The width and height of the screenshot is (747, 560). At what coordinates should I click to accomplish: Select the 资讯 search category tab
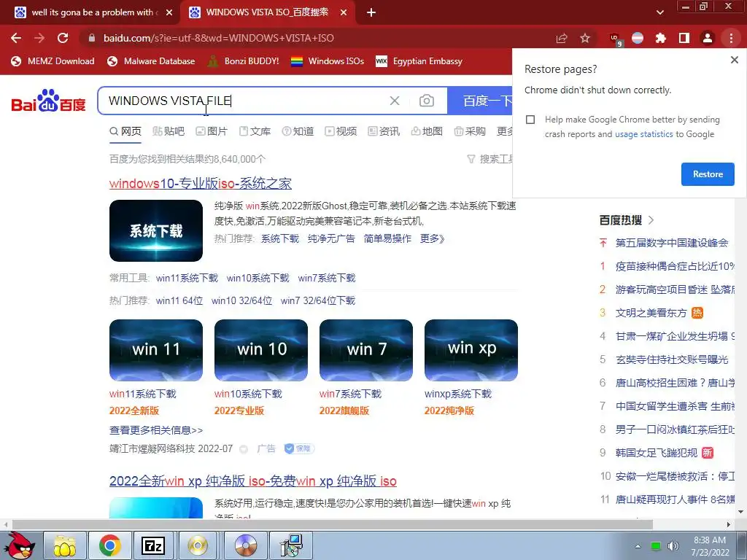[x=384, y=131]
